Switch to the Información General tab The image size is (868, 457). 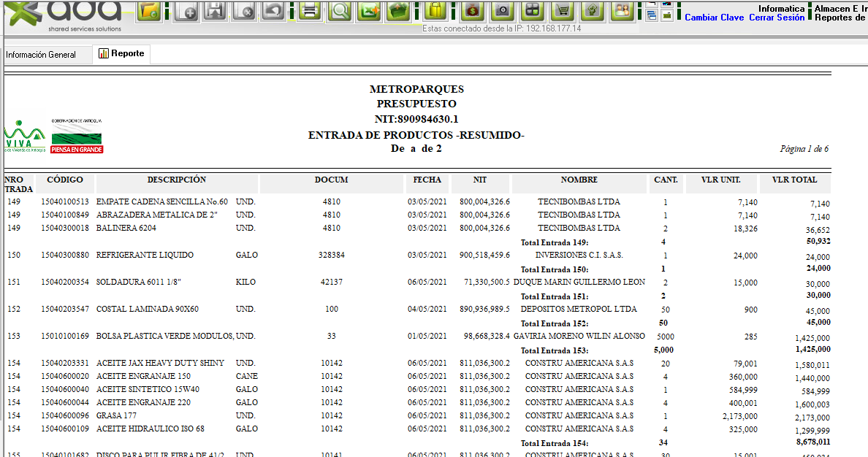pos(41,55)
